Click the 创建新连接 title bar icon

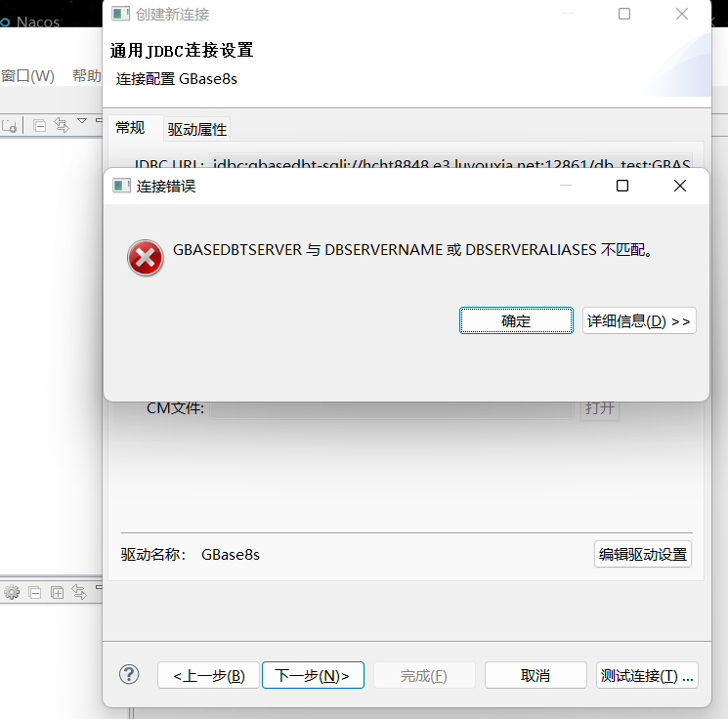coord(121,14)
